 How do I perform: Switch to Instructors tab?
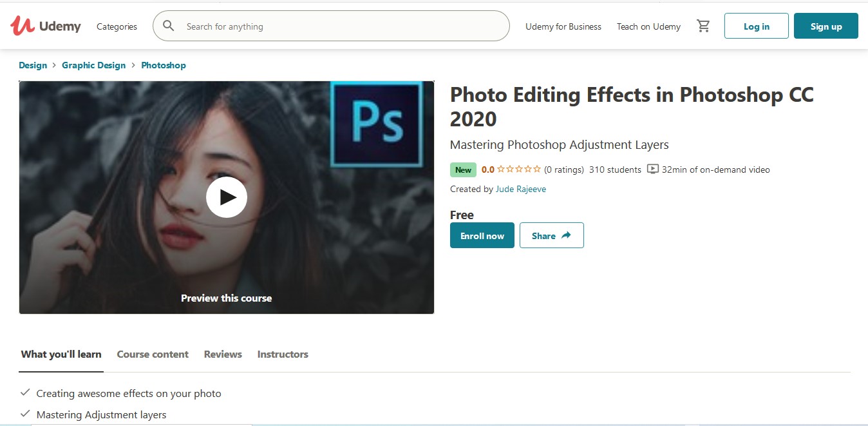(283, 354)
